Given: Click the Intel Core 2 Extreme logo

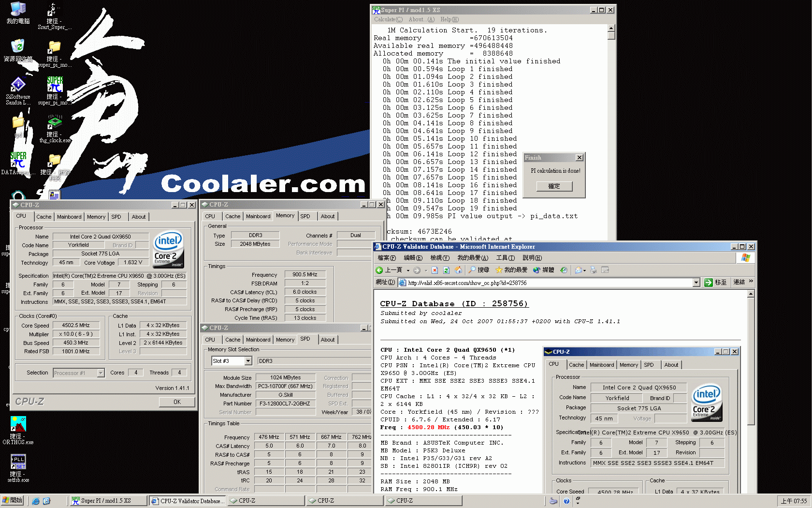Looking at the screenshot, I should [168, 249].
